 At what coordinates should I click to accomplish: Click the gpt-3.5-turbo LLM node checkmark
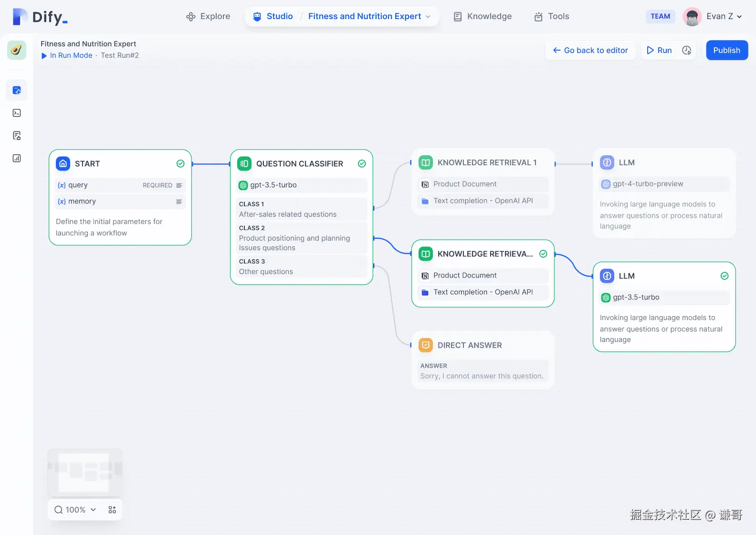coord(724,276)
